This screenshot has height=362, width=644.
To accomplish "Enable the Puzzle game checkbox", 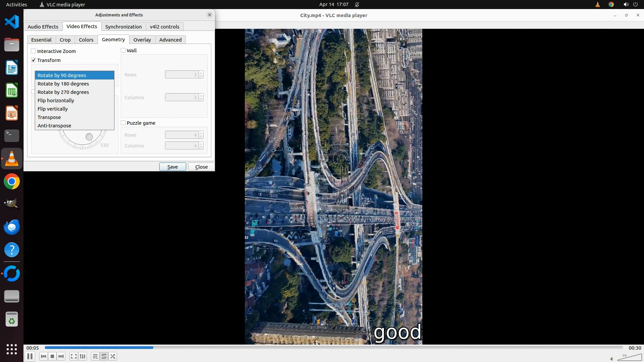I will click(x=123, y=123).
